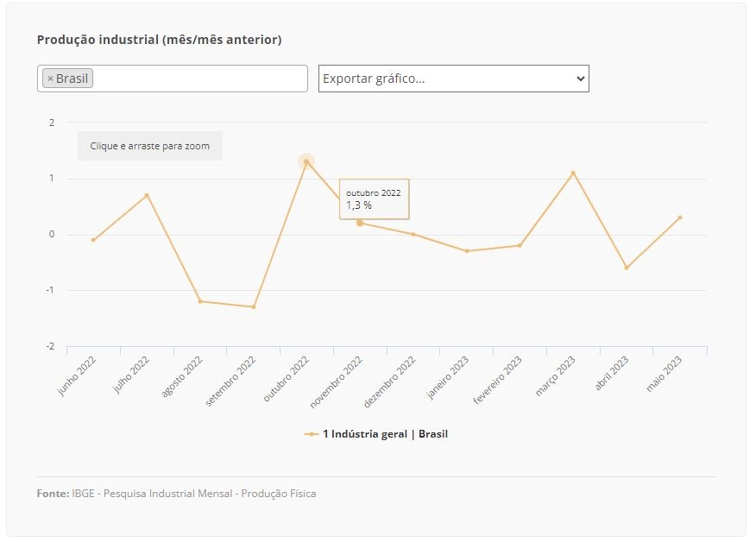Click the agosto 2022 data point
The image size is (756, 542).
point(200,301)
